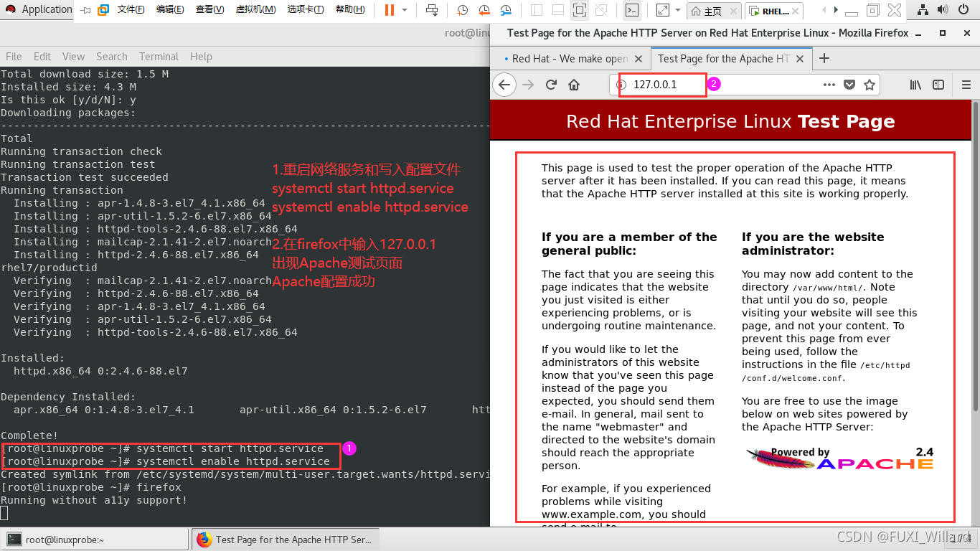Screen dimensions: 980x551
Task: Open page actions three-dot menu in URL bar
Action: tap(829, 85)
